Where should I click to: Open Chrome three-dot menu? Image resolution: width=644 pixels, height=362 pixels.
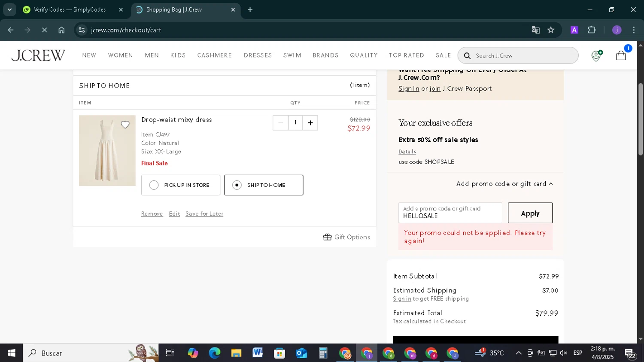point(634,30)
